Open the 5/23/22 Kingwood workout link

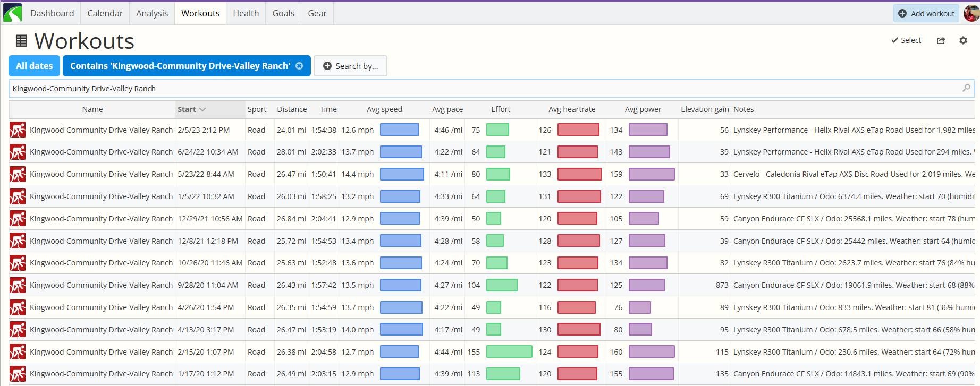click(x=101, y=174)
